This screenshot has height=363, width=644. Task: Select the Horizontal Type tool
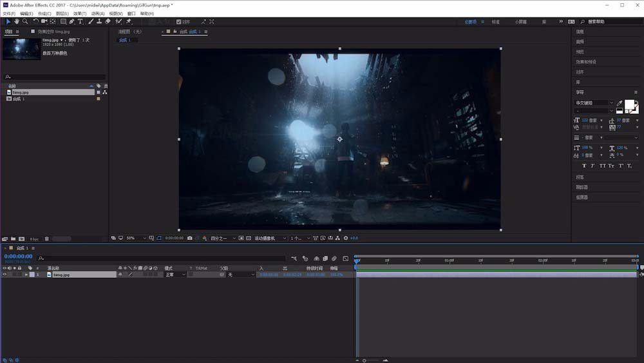click(80, 21)
